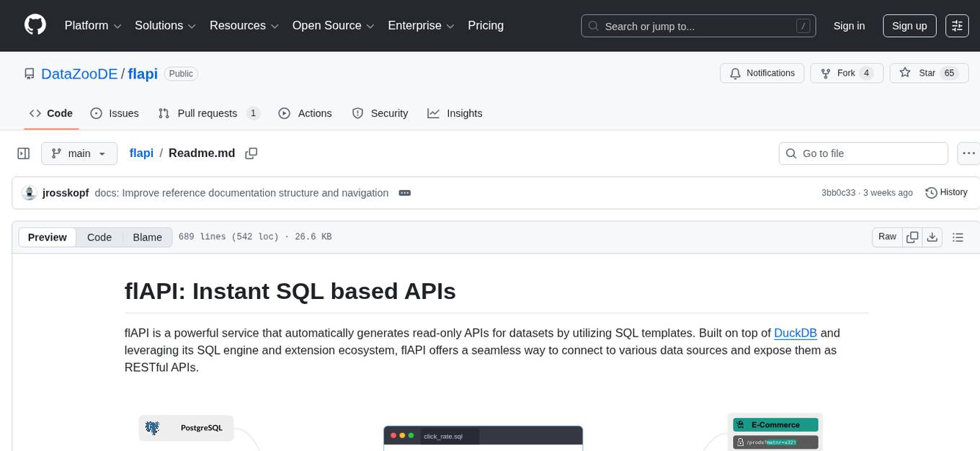
Task: Download the raw Readme file
Action: 932,236
